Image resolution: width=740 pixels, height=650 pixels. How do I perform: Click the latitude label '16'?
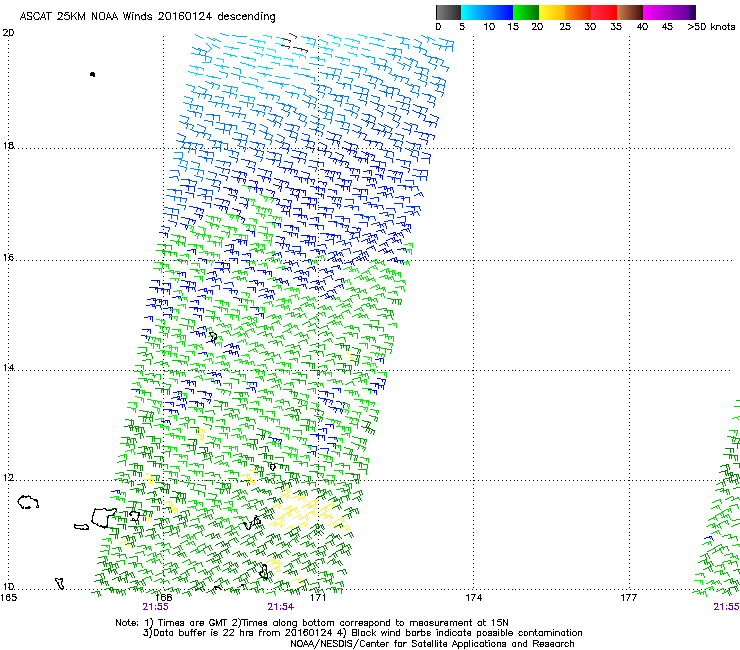pos(8,257)
